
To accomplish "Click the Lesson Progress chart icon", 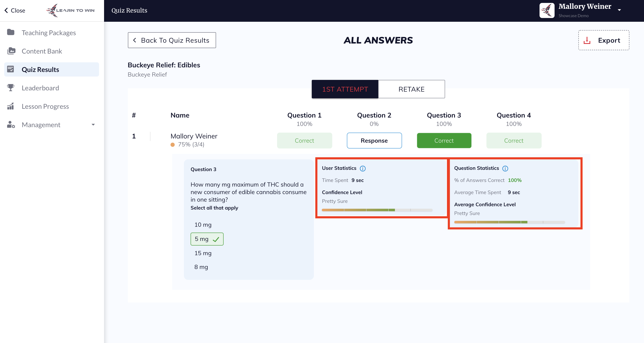I will coord(10,106).
